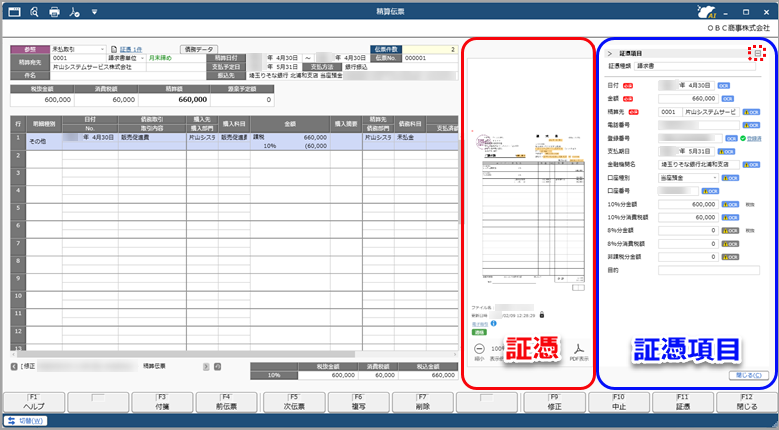779x430 pixels.
Task: Click the F9 修正 function key
Action: click(554, 402)
